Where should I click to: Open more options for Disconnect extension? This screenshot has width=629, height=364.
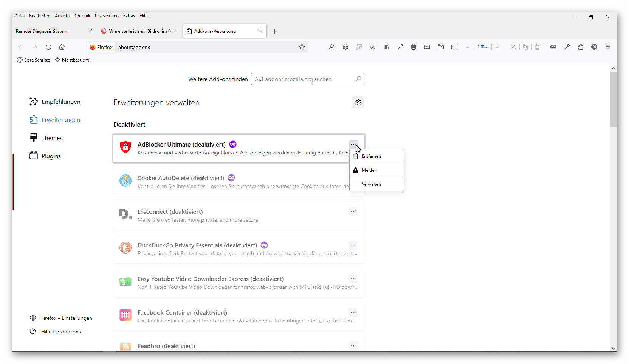tap(354, 211)
